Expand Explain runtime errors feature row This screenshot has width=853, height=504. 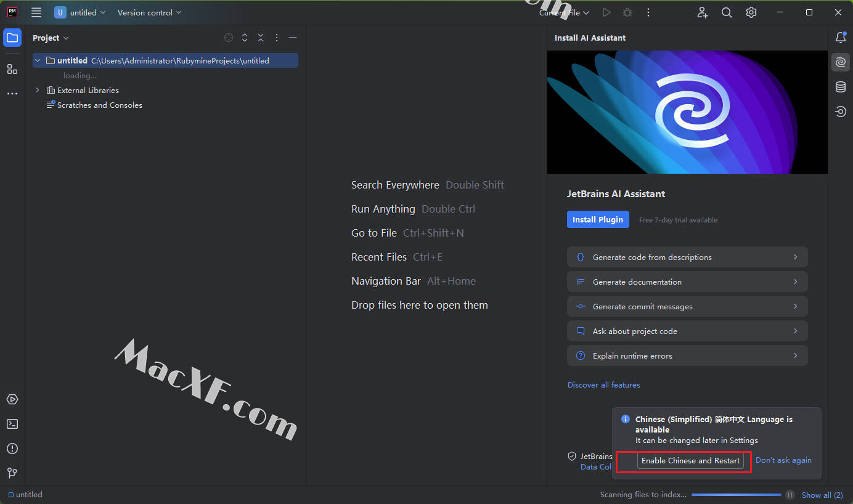click(687, 356)
